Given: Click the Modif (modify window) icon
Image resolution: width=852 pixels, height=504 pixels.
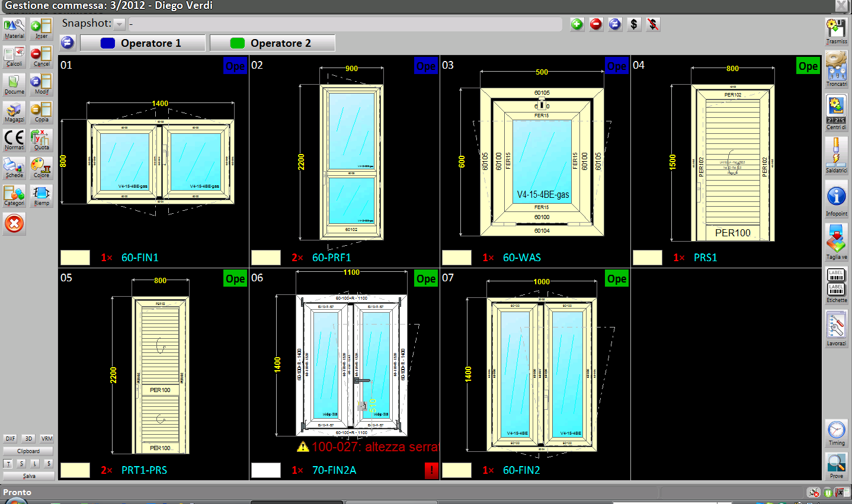Looking at the screenshot, I should tap(41, 85).
